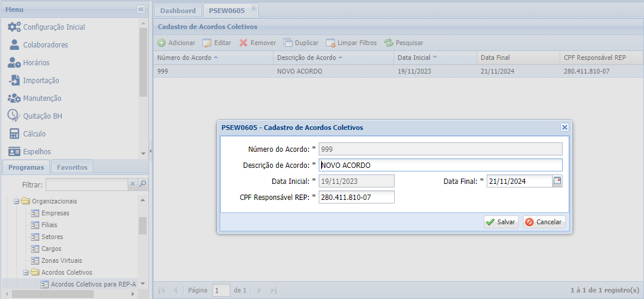Click the Adicionar toolbar icon
The width and height of the screenshot is (644, 299).
(x=161, y=43)
